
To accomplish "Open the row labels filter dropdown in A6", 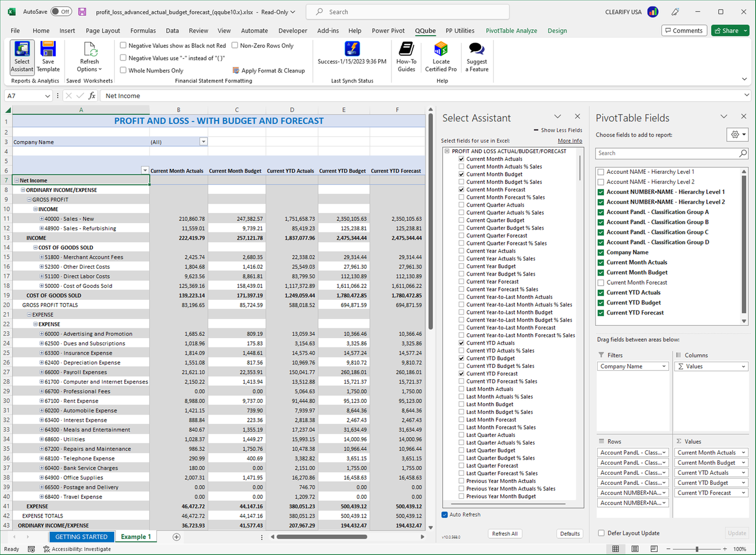I will (x=145, y=170).
